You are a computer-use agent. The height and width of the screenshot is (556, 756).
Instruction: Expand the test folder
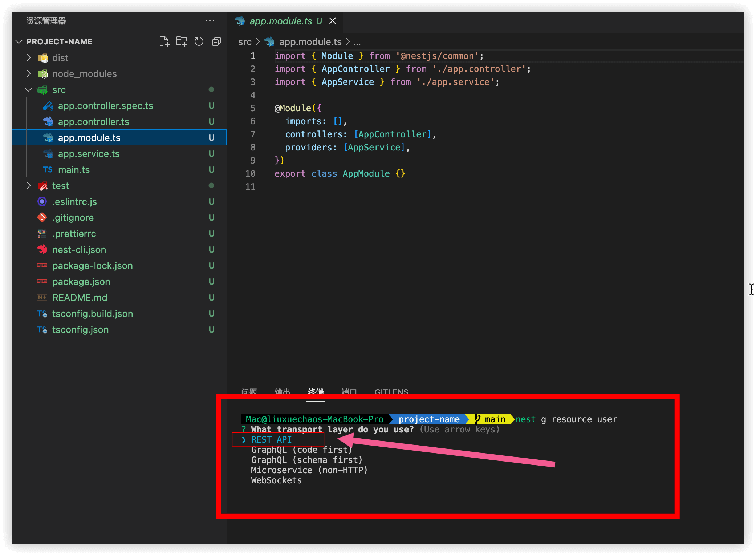point(29,185)
